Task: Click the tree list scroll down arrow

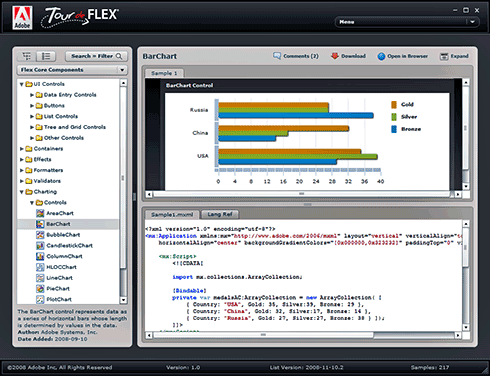Action: [123, 300]
